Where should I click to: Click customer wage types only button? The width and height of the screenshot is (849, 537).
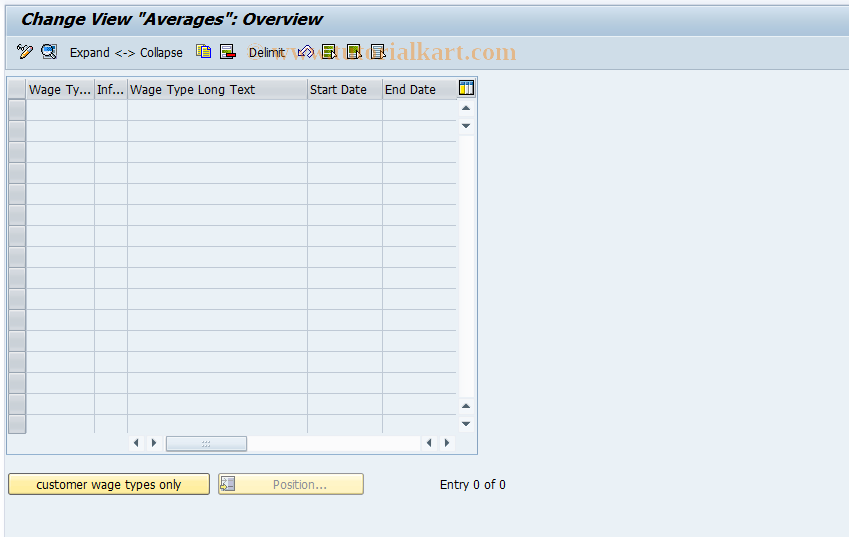point(109,484)
